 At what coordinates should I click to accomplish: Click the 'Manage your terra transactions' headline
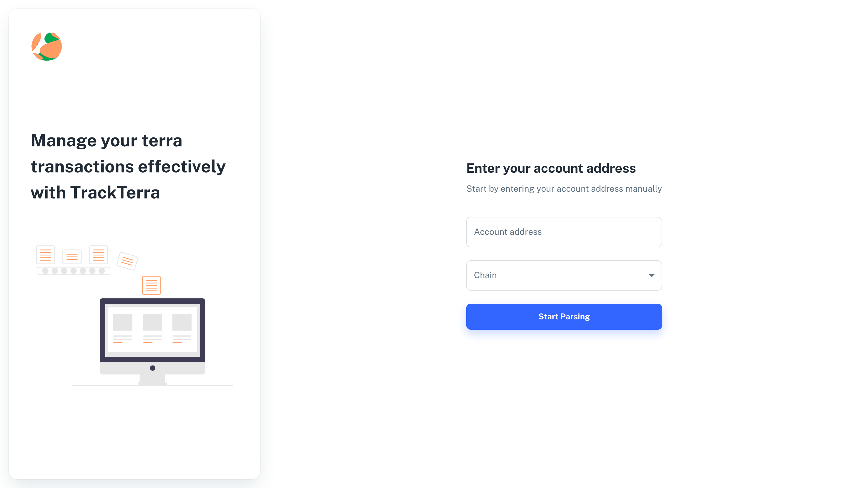pyautogui.click(x=128, y=166)
